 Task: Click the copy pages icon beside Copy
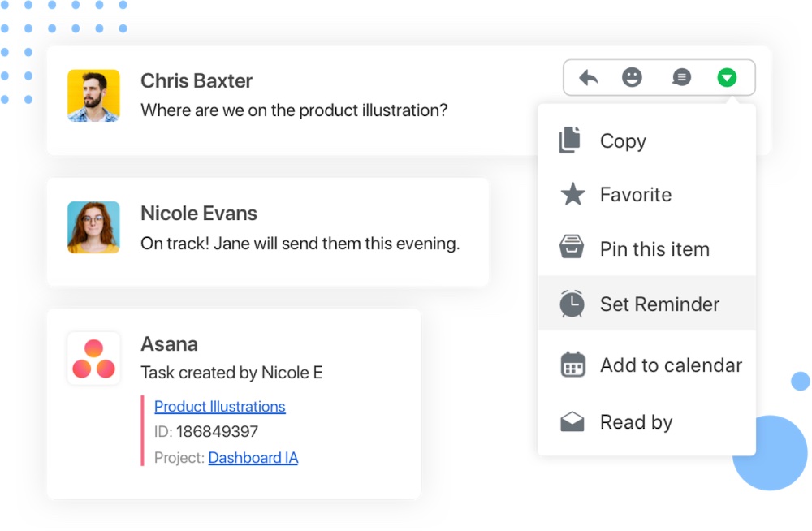(x=570, y=140)
